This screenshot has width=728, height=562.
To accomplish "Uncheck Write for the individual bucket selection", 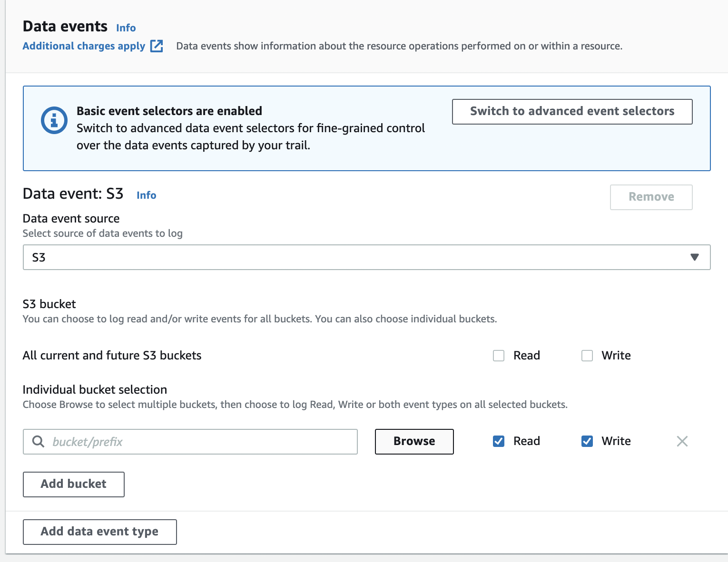I will point(587,441).
